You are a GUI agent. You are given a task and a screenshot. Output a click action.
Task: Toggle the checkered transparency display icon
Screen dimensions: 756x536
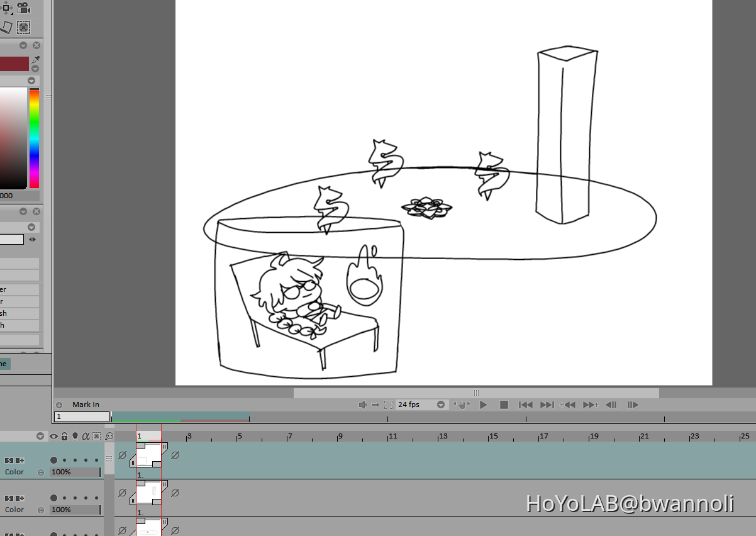coord(23,27)
